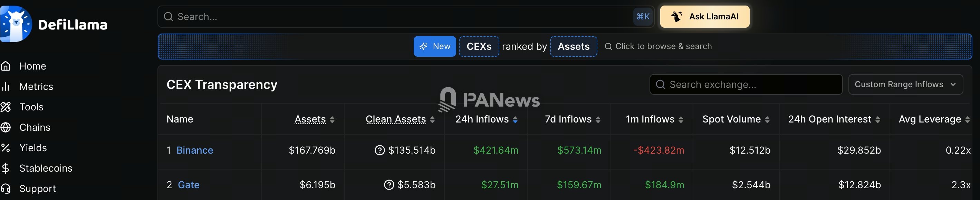Screen dimensions: 980x200
Task: Open the Custom Range Inflows dropdown
Action: (x=905, y=84)
